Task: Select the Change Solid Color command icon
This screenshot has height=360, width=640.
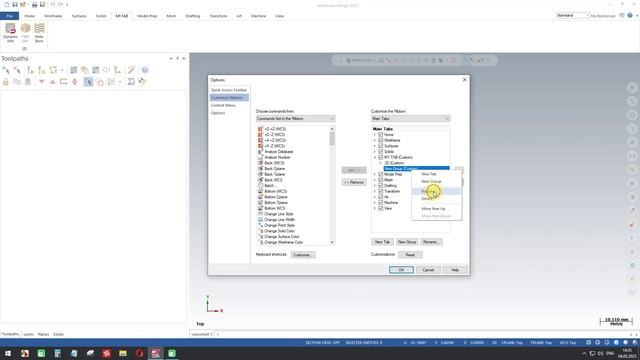Action: click(260, 231)
